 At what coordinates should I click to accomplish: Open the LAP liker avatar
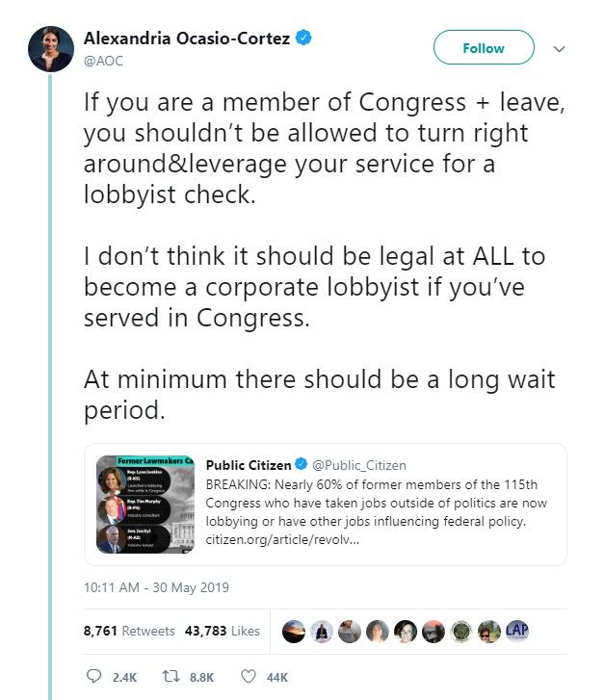(517, 632)
